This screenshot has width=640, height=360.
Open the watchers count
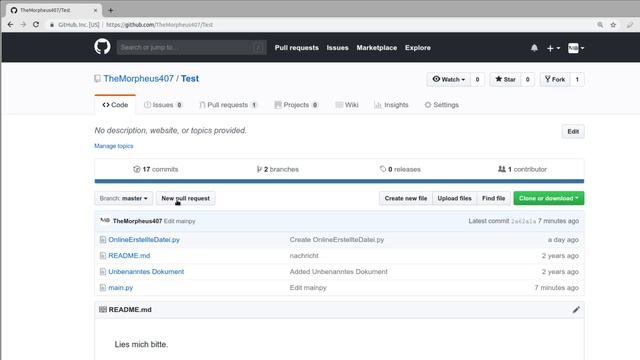tap(477, 80)
